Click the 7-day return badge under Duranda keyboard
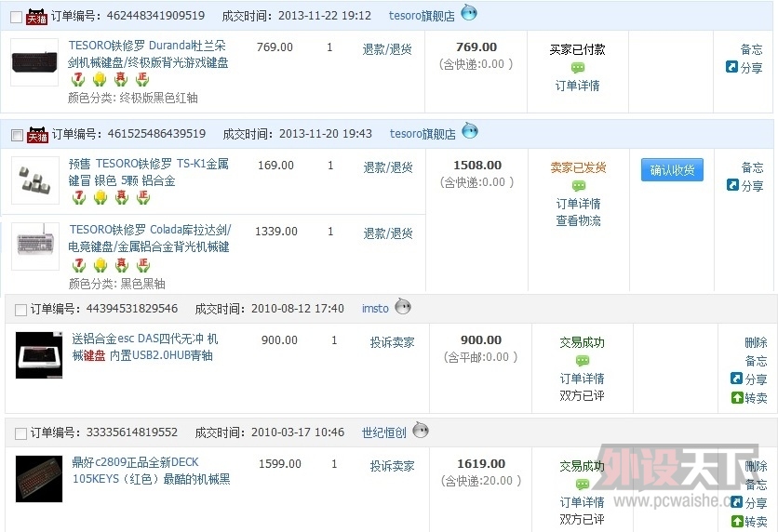Screen dimensions: 778x532 coord(78,79)
